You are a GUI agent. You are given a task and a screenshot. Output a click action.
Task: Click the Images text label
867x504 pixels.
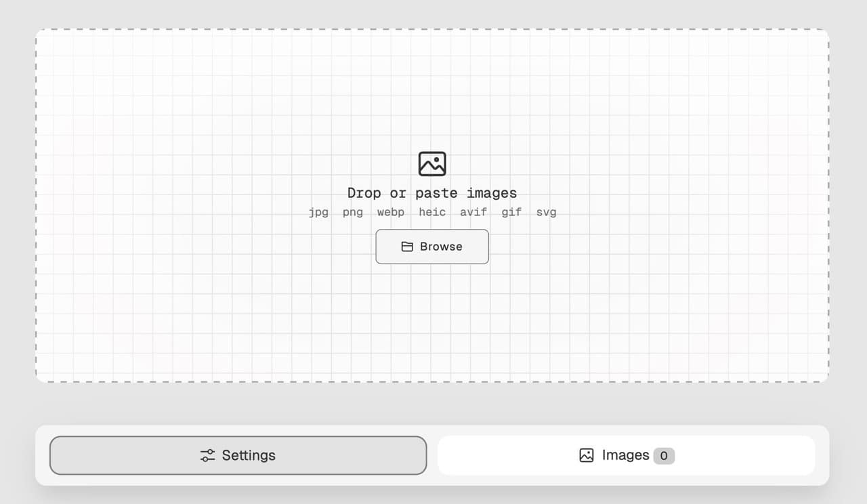point(626,455)
